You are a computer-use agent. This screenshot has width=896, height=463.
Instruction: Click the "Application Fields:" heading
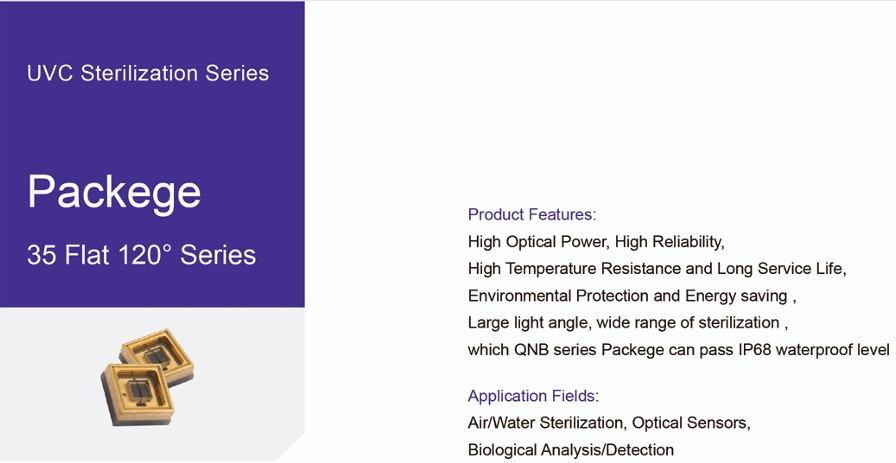[x=533, y=396]
